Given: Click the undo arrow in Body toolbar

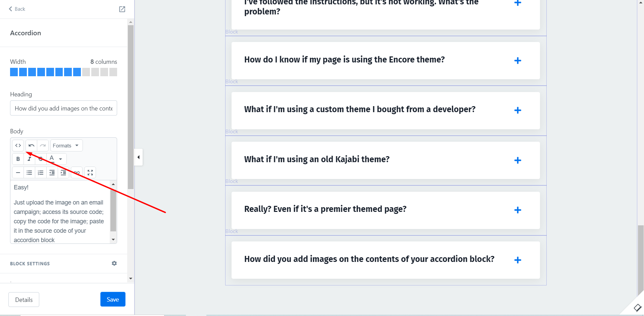Looking at the screenshot, I should pos(32,145).
